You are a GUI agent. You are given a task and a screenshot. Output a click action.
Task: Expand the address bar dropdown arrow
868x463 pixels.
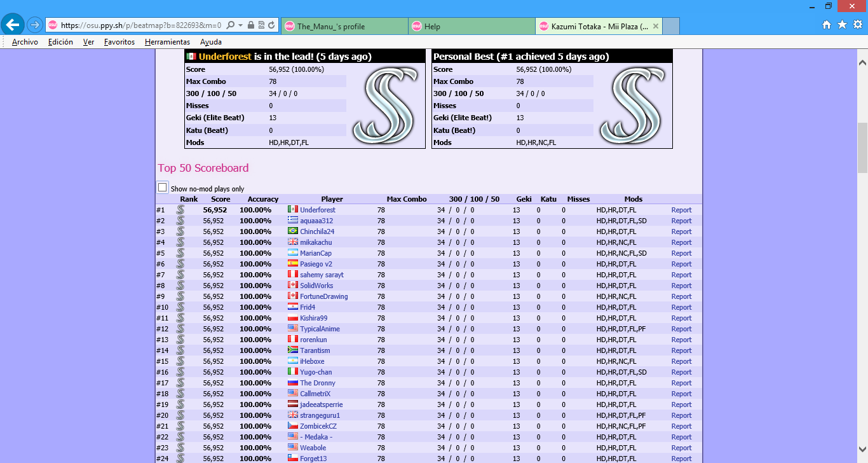coord(240,25)
